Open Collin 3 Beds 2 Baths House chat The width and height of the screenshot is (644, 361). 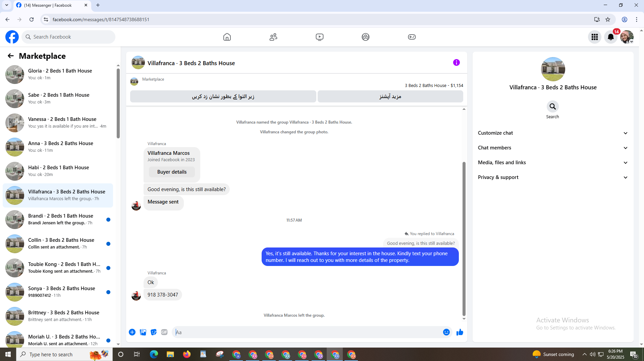(58, 243)
